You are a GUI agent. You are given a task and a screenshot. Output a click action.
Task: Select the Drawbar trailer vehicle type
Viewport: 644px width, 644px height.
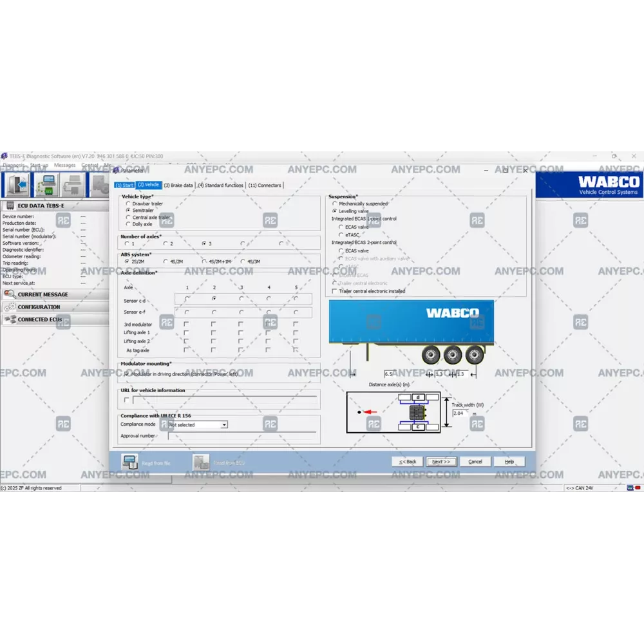pyautogui.click(x=128, y=204)
